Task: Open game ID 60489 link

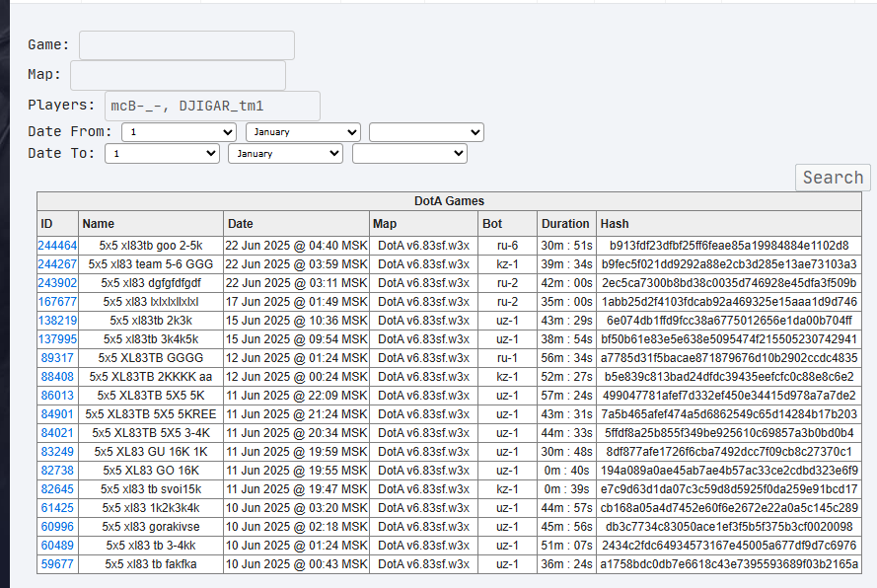Action: pos(57,546)
